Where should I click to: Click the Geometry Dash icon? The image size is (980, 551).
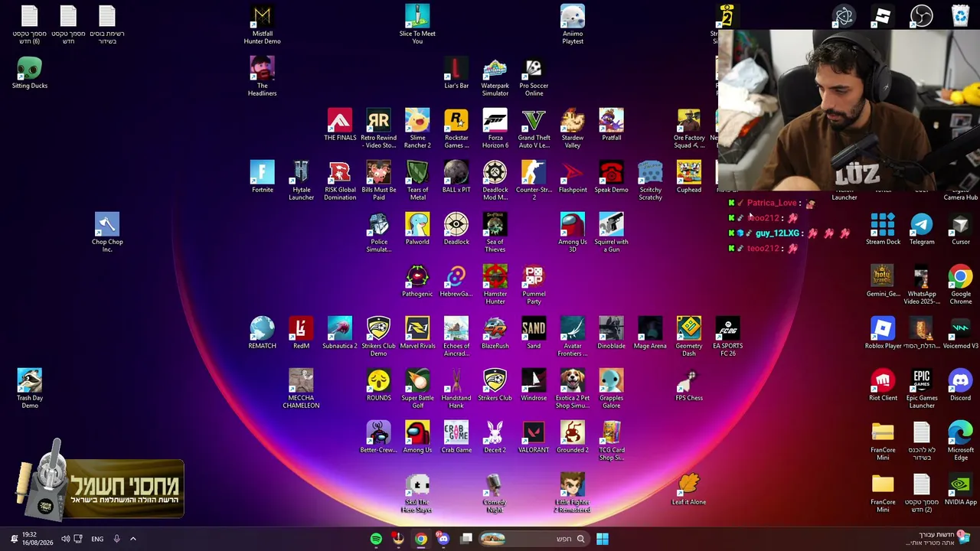point(689,337)
